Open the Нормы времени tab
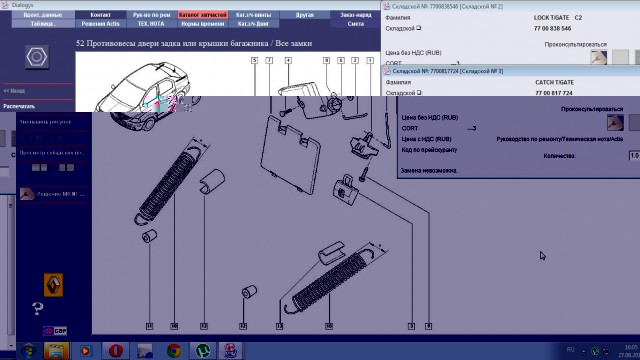Viewport: 640px width, 360px height. (202, 24)
